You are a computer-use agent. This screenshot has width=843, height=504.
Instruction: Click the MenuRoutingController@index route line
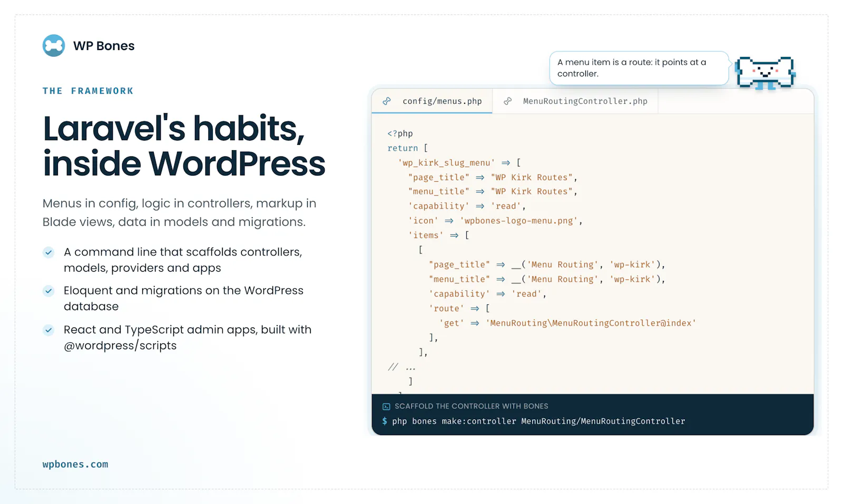(x=567, y=323)
